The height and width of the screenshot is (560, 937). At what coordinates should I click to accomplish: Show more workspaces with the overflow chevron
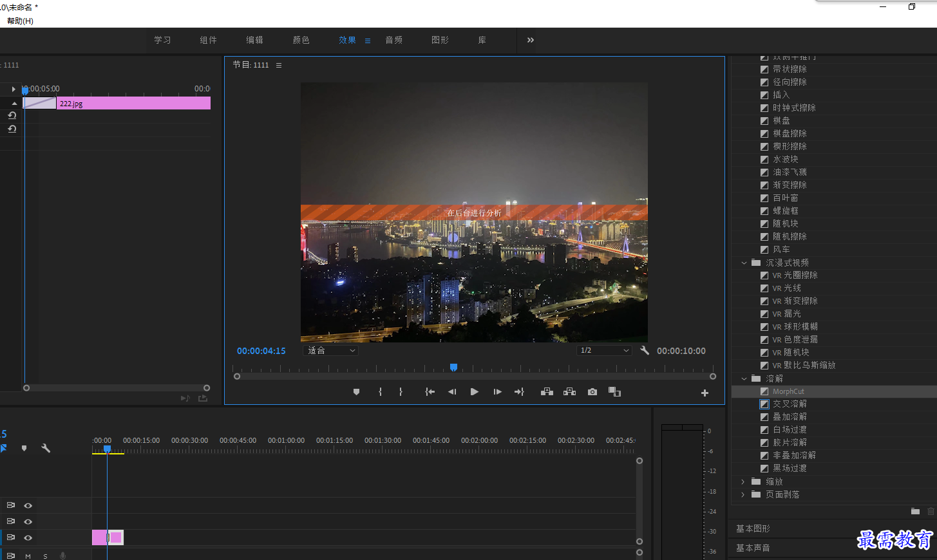click(x=530, y=40)
